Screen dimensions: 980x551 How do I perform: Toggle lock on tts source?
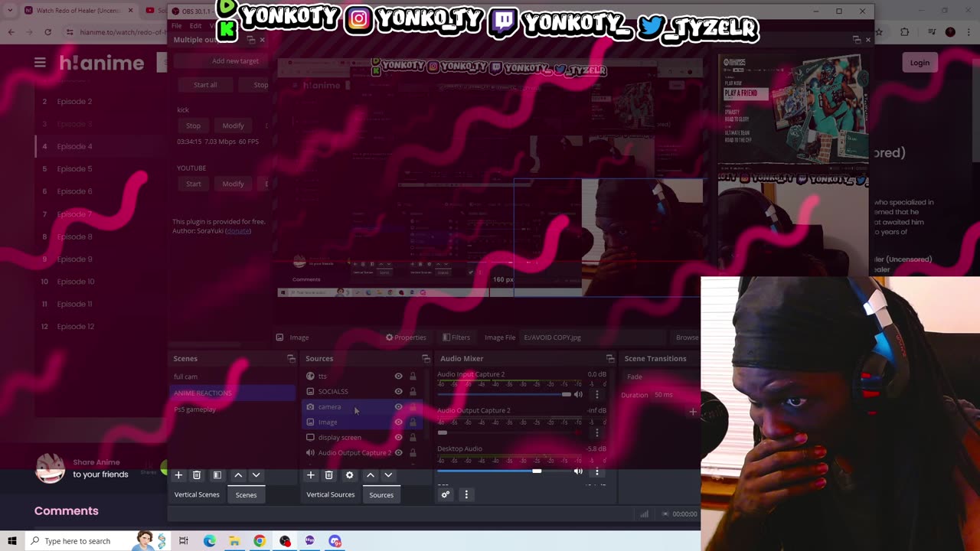pos(413,377)
